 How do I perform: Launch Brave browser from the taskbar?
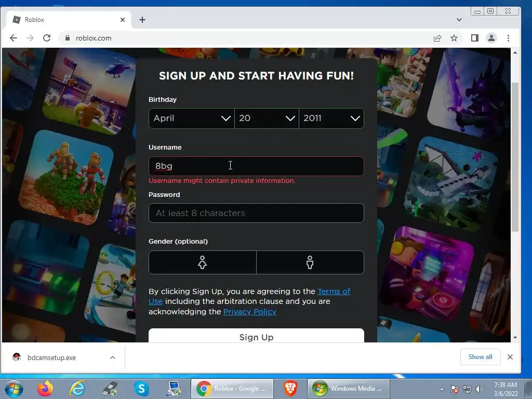click(x=290, y=389)
